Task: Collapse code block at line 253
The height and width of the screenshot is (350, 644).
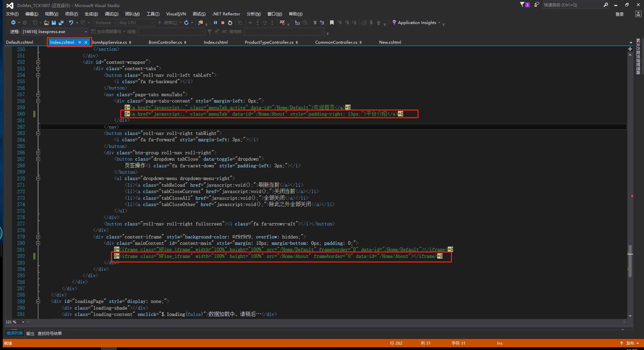Action: (38, 68)
